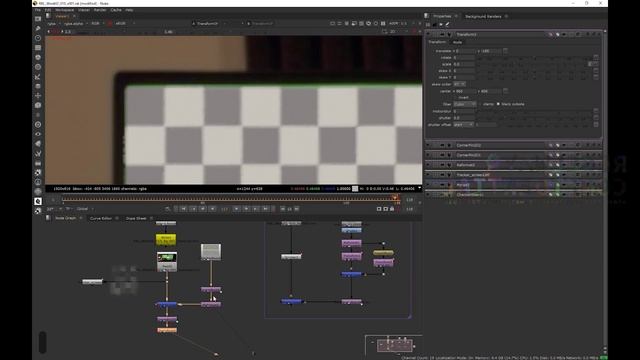
Task: Toggle the invert checkbox in Transform2
Action: [x=456, y=98]
